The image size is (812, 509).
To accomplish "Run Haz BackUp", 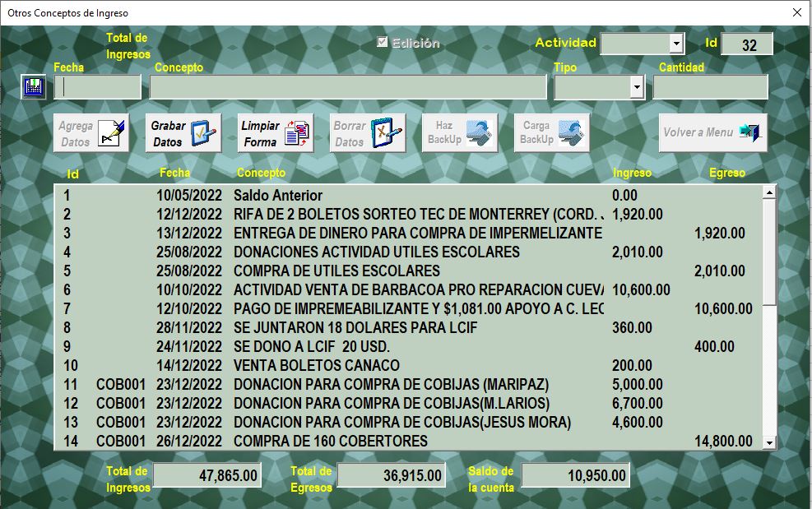I will coord(460,133).
